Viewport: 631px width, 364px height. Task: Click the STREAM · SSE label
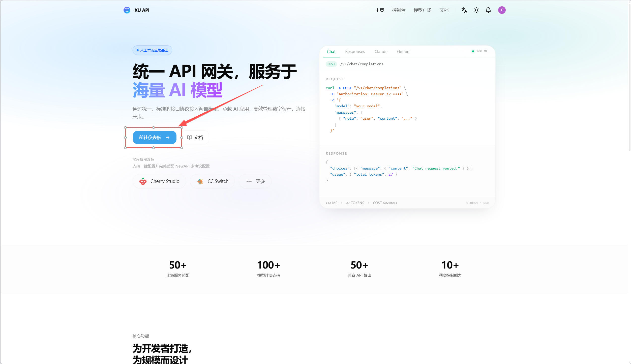tap(477, 203)
